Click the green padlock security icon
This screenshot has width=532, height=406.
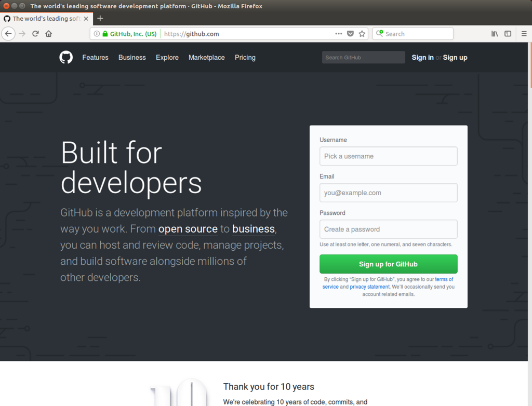(x=105, y=34)
